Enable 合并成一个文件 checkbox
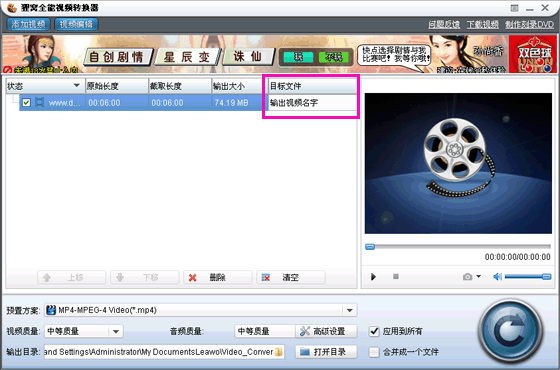The height and width of the screenshot is (370, 560). pos(374,352)
